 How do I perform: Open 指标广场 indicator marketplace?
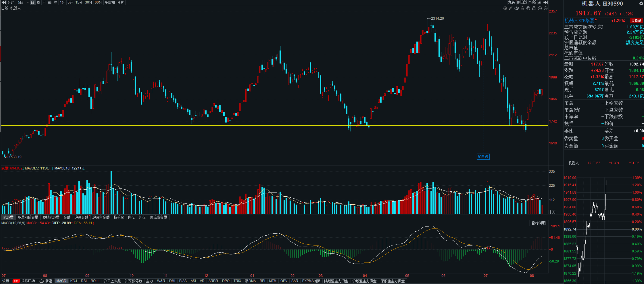point(28,281)
